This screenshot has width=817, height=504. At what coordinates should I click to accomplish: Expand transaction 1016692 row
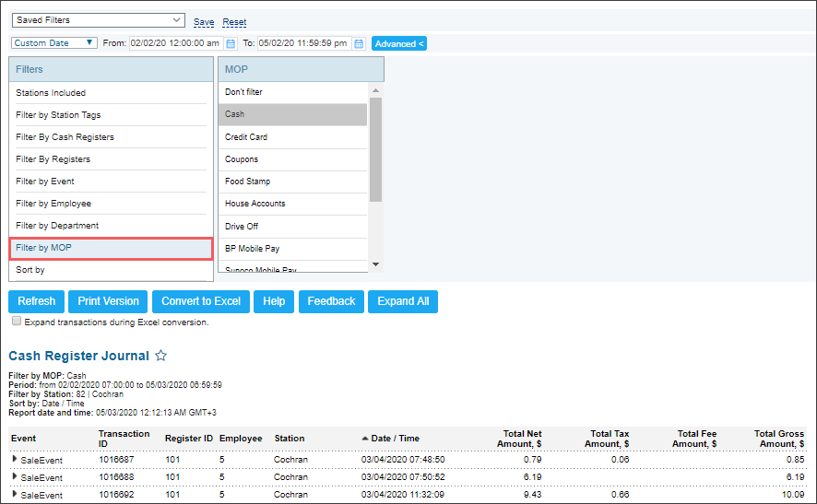tap(15, 494)
